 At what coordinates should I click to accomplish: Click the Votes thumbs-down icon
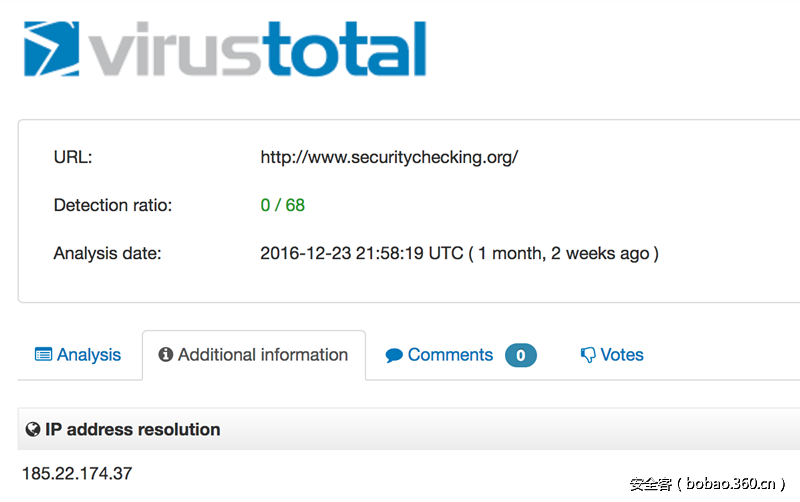click(x=588, y=355)
